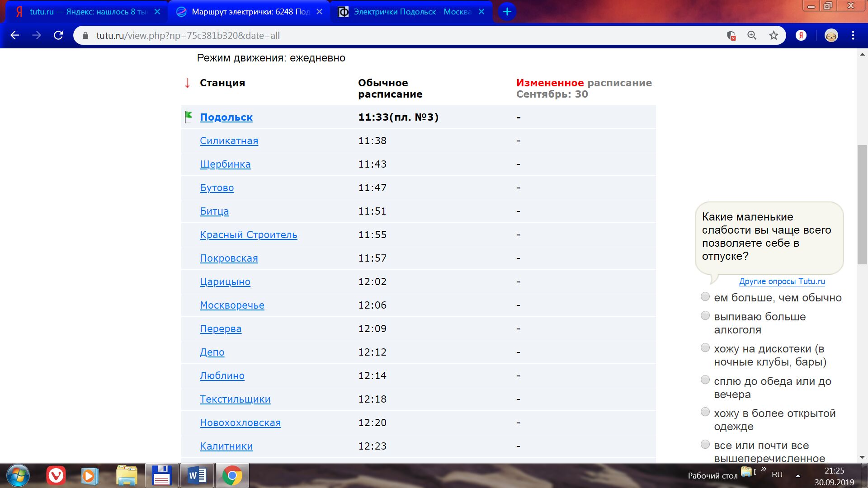Viewport: 868px width, 488px height.
Task: Expand hidden system tray icons arrow
Action: click(798, 475)
